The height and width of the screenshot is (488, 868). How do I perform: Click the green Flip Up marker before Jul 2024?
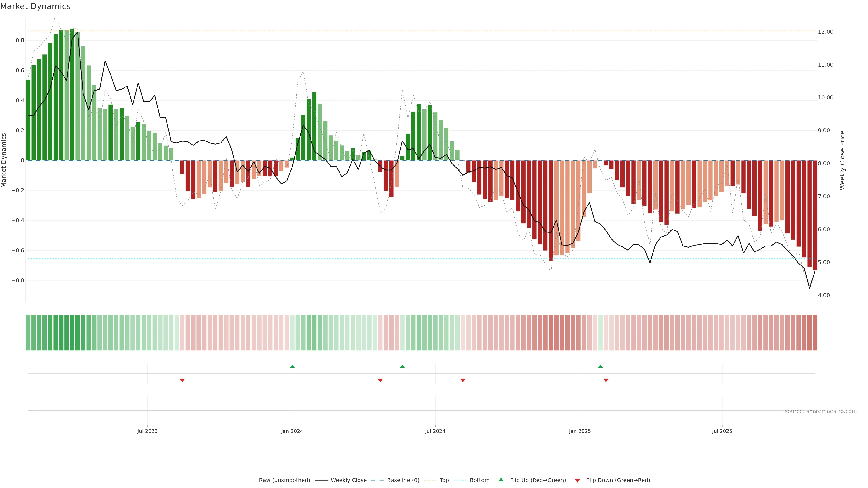(402, 366)
